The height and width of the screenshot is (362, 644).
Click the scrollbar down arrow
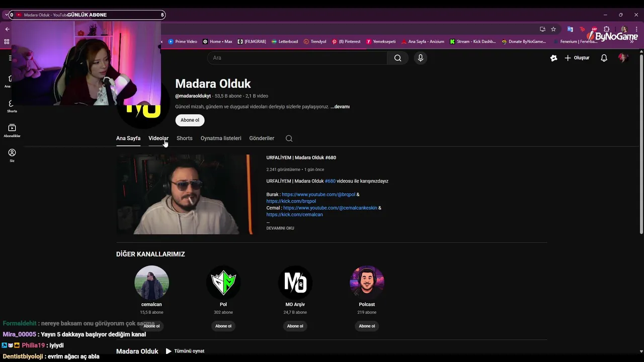click(641, 351)
